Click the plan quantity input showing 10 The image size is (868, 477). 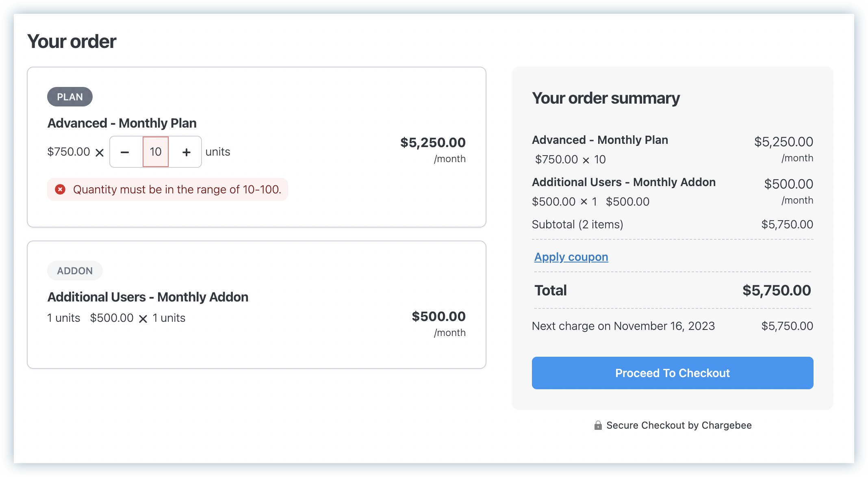pos(156,152)
